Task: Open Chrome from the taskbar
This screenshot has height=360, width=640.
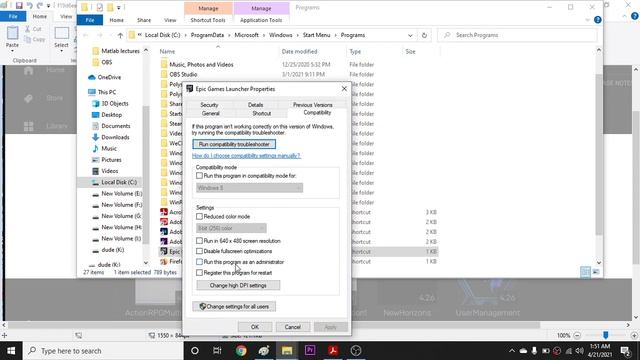Action: (241, 351)
